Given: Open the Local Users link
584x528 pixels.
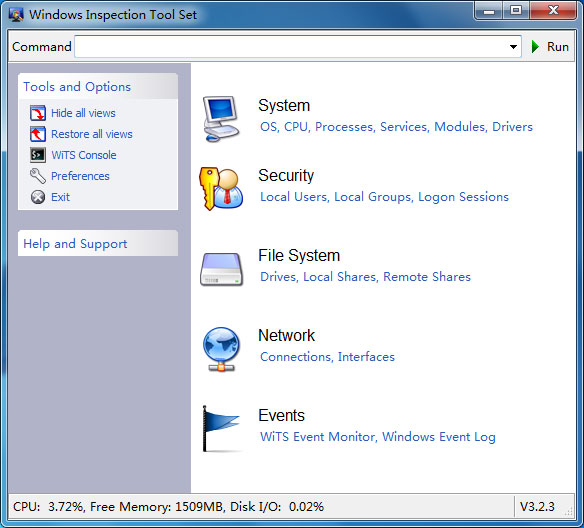Looking at the screenshot, I should (294, 197).
